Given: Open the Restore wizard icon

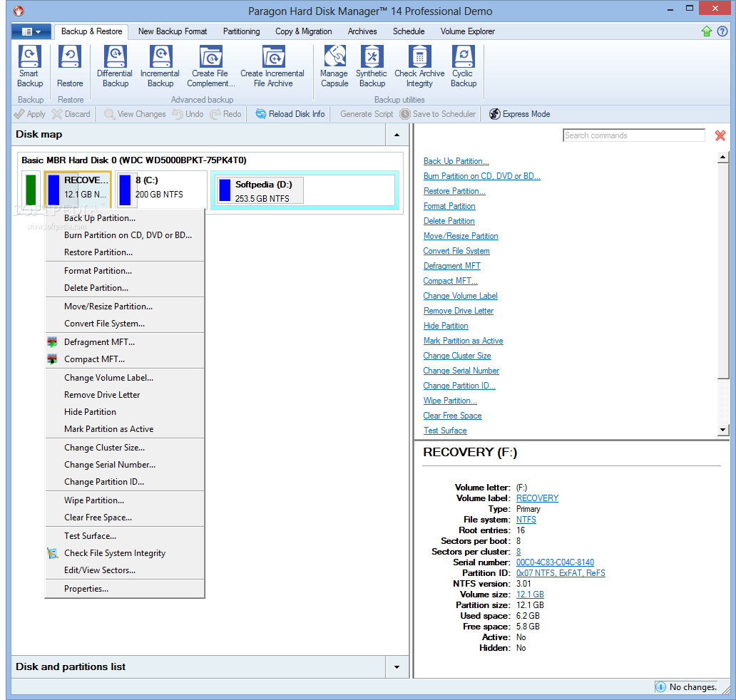Looking at the screenshot, I should coord(70,66).
